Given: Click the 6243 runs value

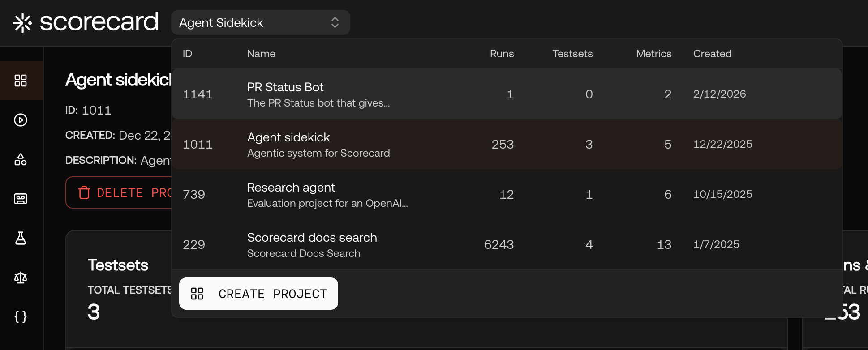Looking at the screenshot, I should point(499,244).
